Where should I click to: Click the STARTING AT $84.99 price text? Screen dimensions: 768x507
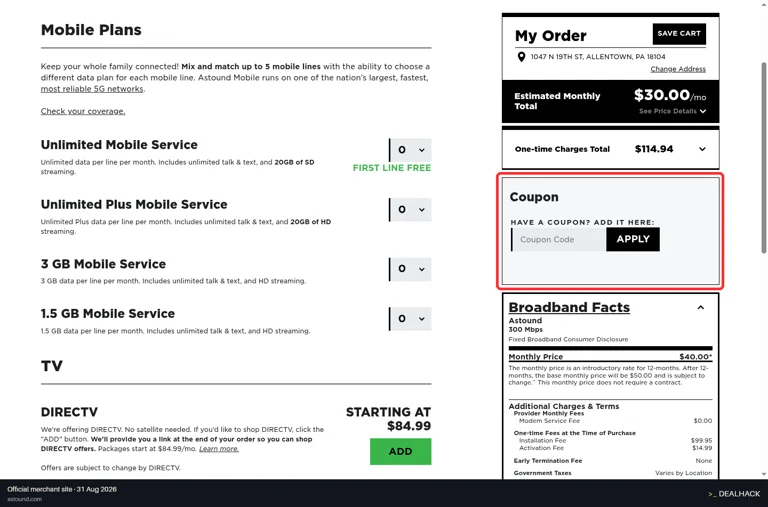pyautogui.click(x=388, y=419)
